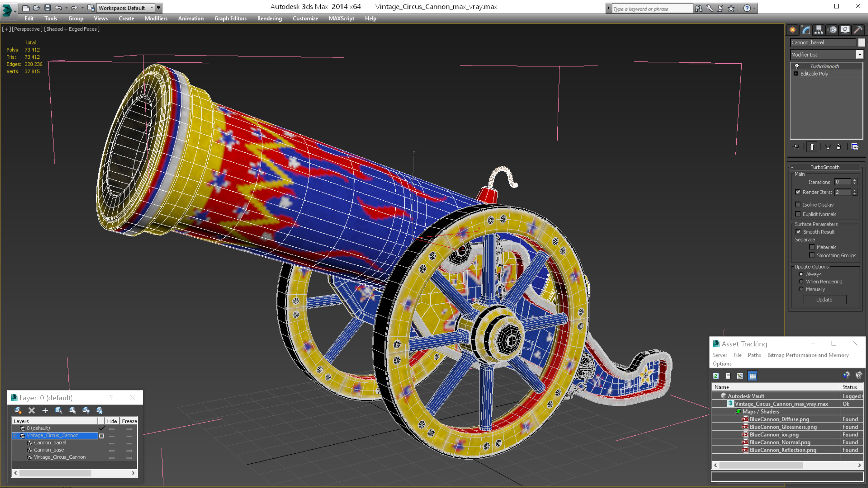Click Render Iters spinner arrows
The width and height of the screenshot is (868, 488).
(x=854, y=192)
